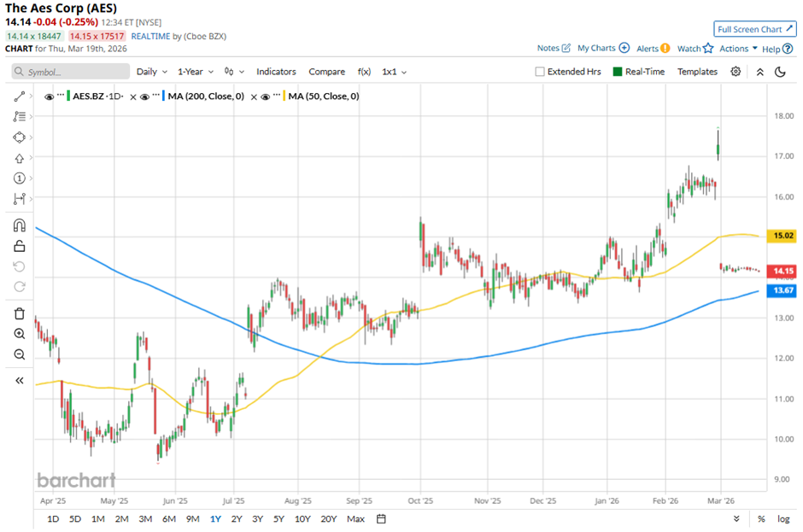The height and width of the screenshot is (532, 803).
Task: Open the Indicators menu
Action: [x=276, y=72]
